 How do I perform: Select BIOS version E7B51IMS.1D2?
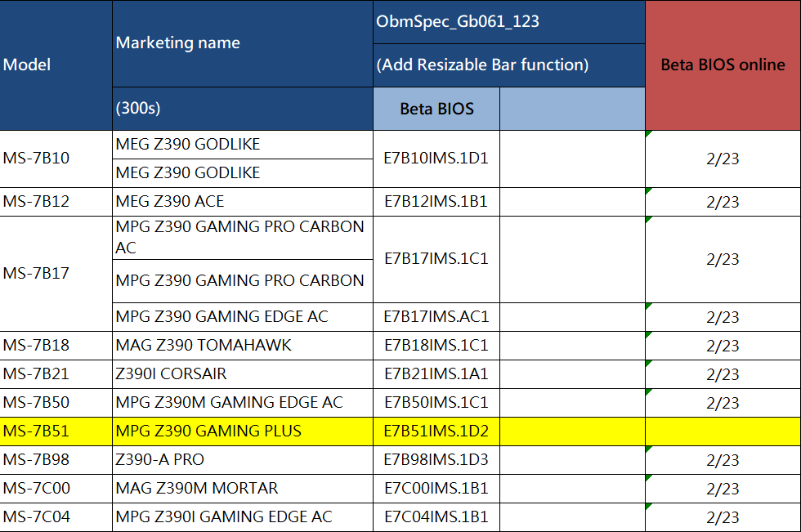[436, 431]
